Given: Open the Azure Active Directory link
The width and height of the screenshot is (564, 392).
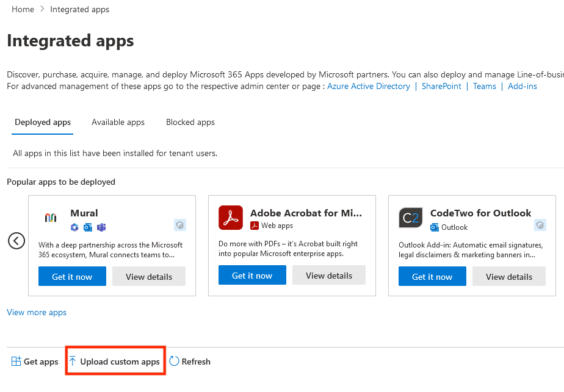Looking at the screenshot, I should click(x=368, y=86).
